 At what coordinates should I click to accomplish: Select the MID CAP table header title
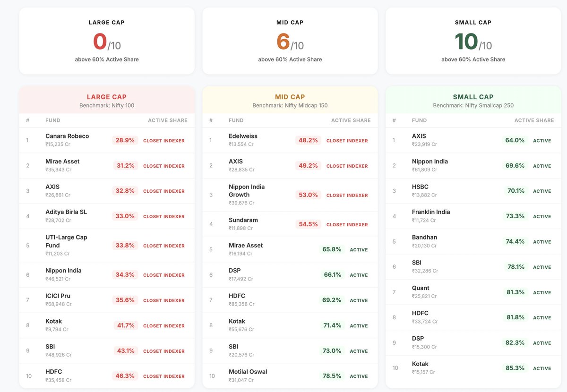tap(290, 97)
